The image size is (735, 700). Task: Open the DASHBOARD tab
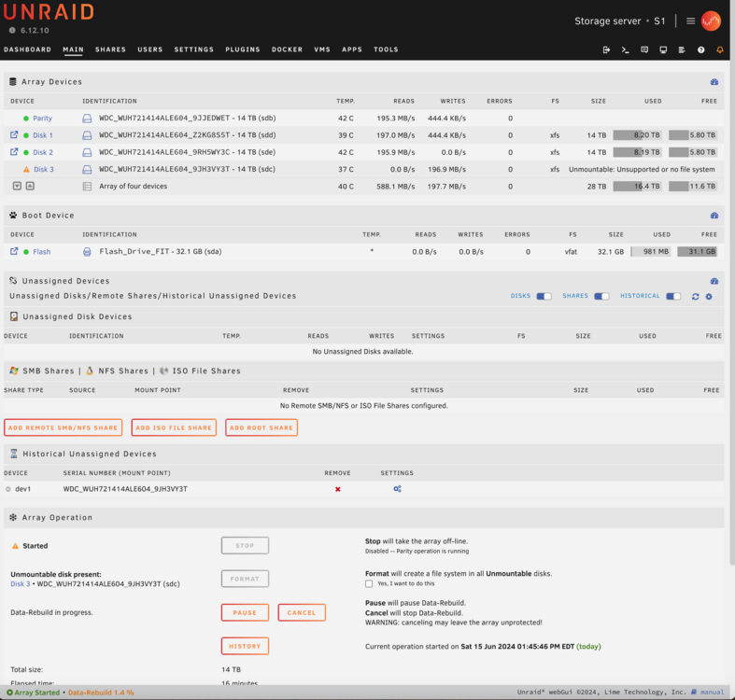point(28,49)
